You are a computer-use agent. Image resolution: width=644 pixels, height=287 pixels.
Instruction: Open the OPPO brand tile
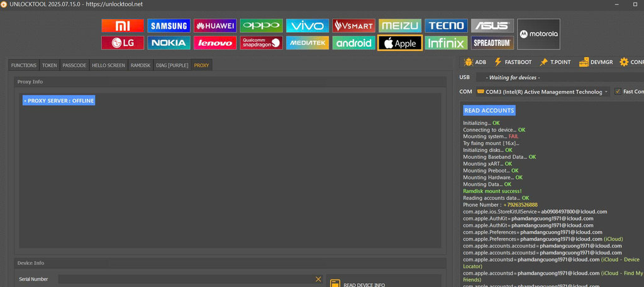coord(261,26)
